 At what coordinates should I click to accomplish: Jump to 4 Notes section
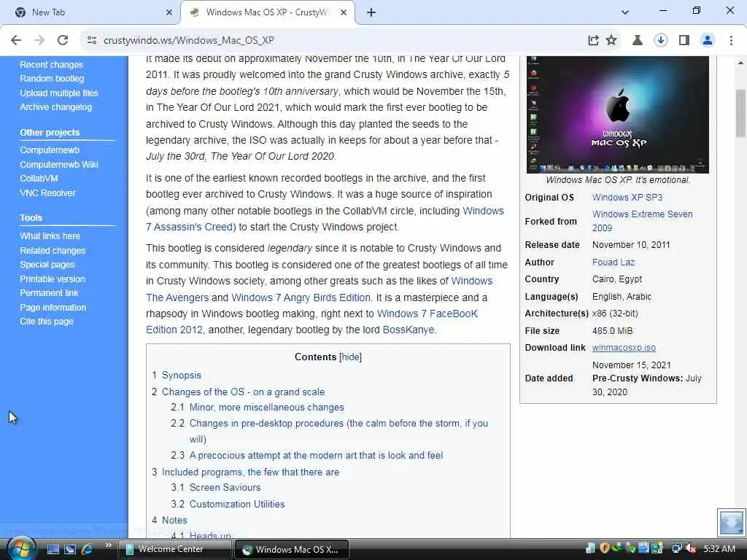coord(174,521)
